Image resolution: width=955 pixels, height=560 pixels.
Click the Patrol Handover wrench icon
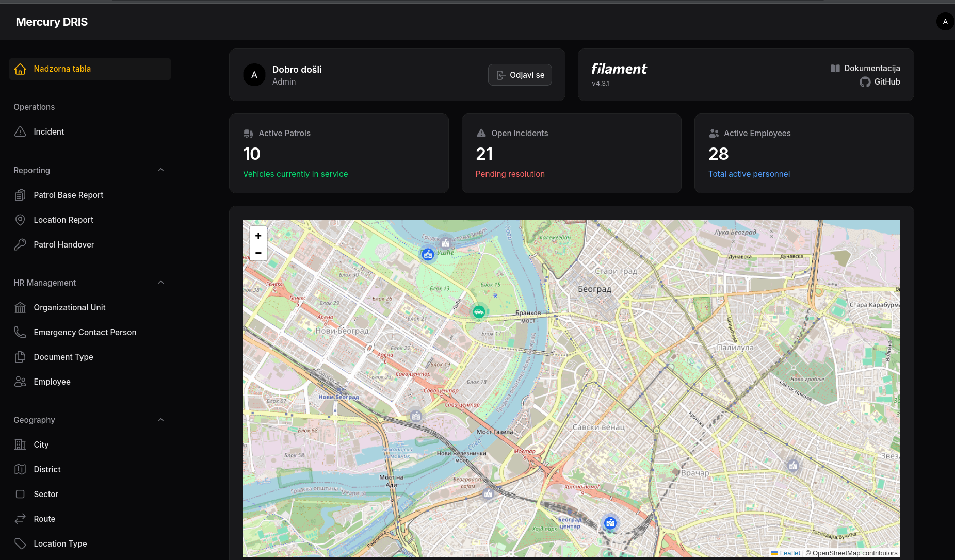[x=20, y=244]
